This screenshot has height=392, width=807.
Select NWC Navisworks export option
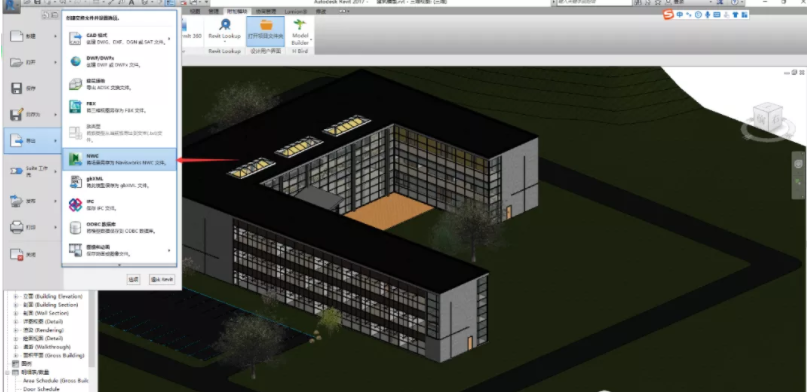tap(119, 159)
